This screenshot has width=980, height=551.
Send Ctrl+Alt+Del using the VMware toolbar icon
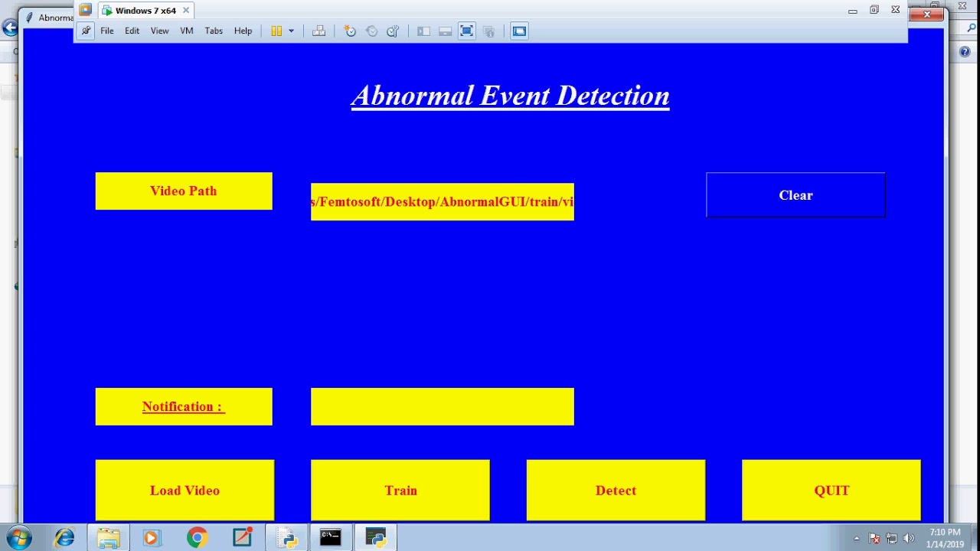point(319,31)
